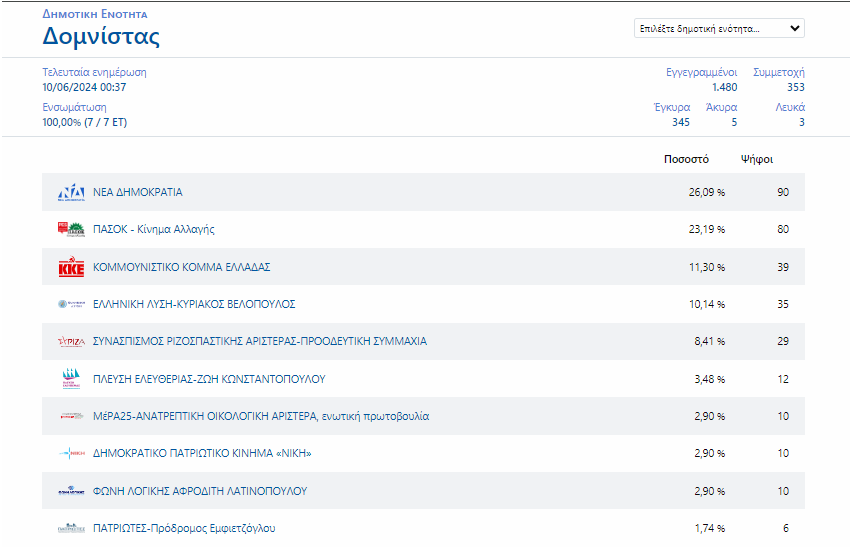Click the Πατριώτες party logo
The image size is (850, 547).
pos(71,528)
